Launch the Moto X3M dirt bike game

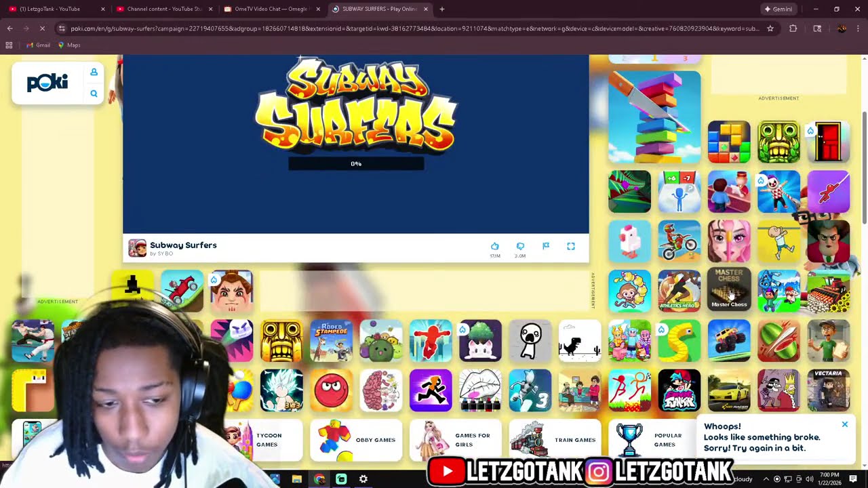(679, 241)
